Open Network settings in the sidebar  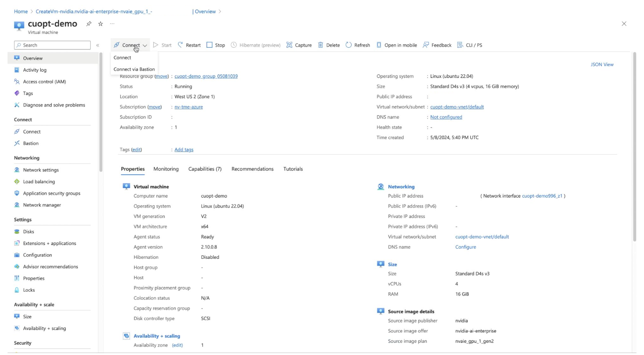click(x=41, y=170)
